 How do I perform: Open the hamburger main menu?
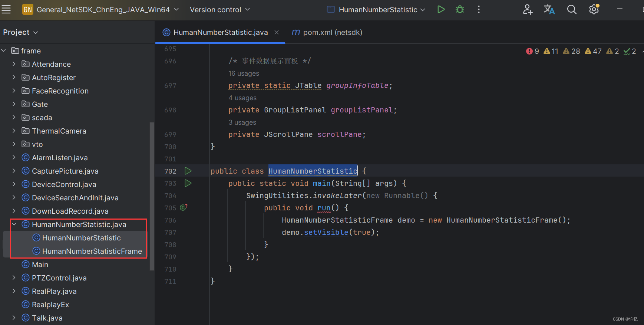pyautogui.click(x=6, y=10)
